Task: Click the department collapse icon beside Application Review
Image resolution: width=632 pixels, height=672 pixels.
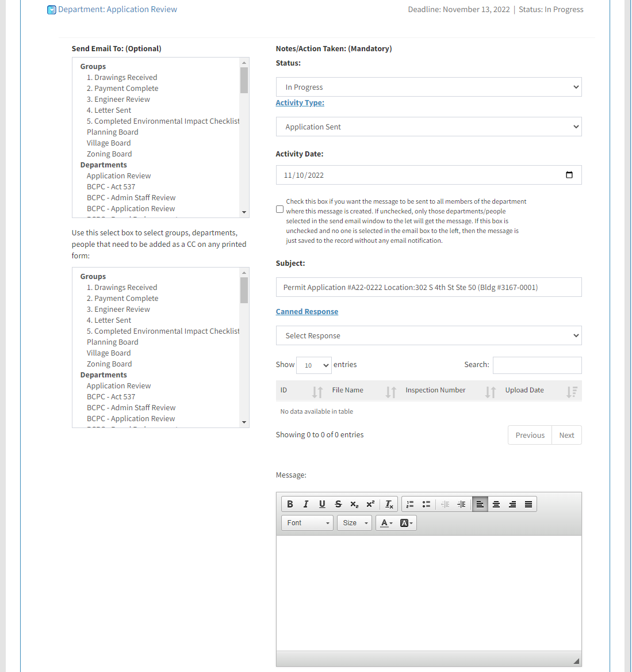Action: 51,9
